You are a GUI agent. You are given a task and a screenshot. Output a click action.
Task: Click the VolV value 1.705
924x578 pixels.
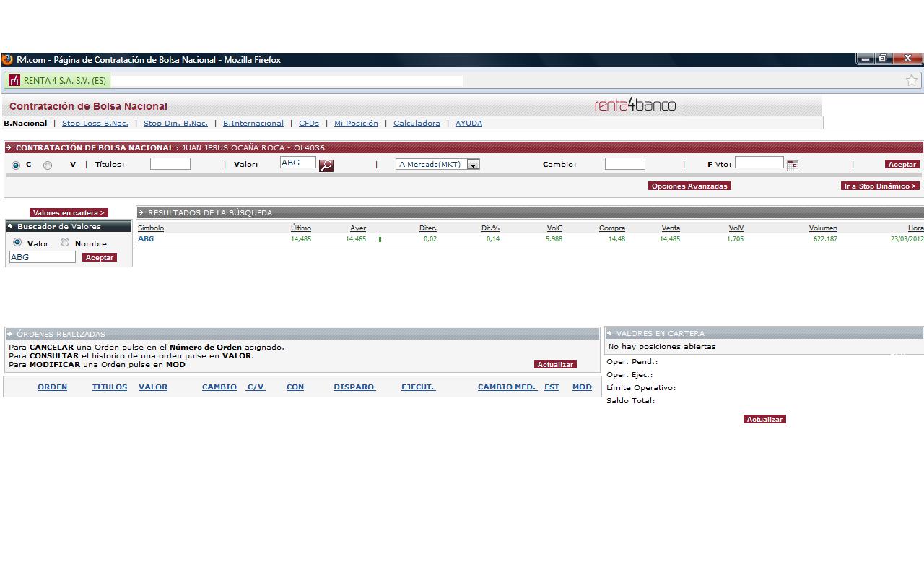pos(735,239)
